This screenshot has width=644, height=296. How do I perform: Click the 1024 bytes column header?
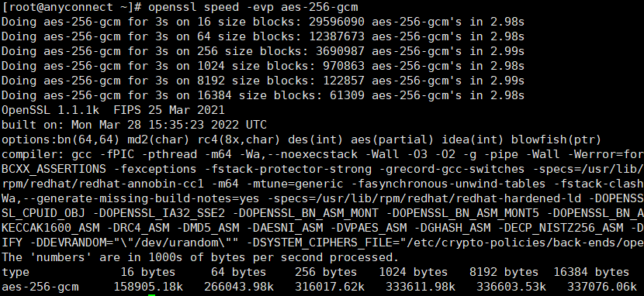413,272
